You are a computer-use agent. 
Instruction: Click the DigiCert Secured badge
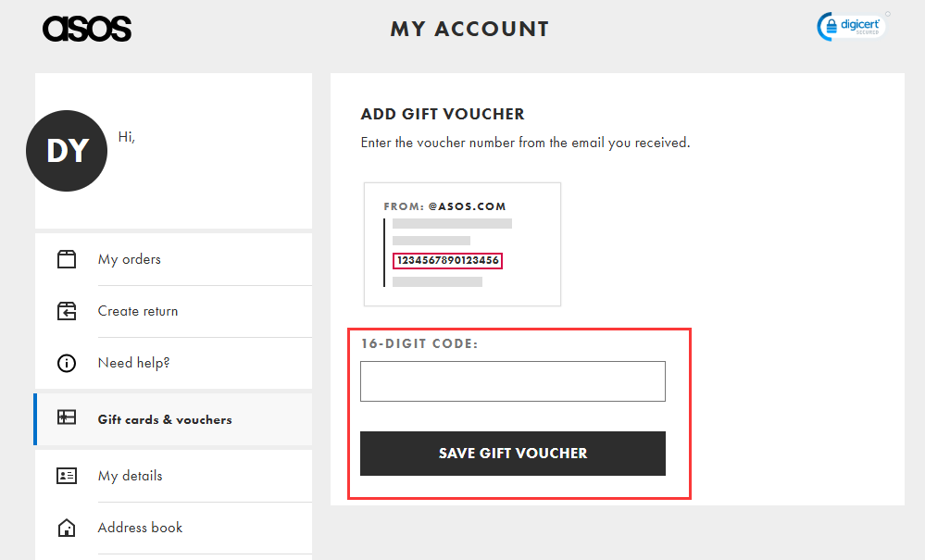tap(851, 27)
